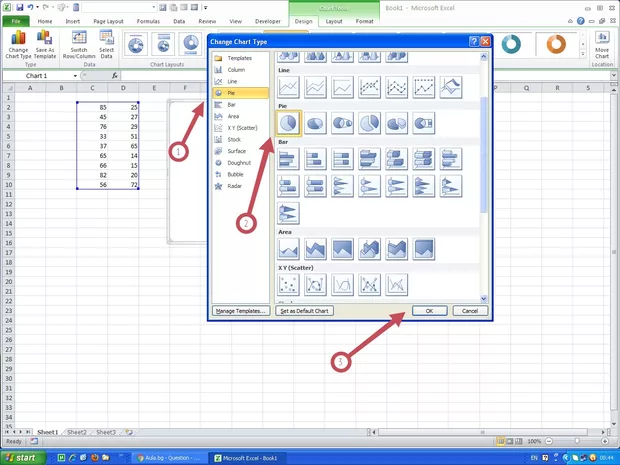The width and height of the screenshot is (620, 465).
Task: Click zoom slider in status bar
Action: pos(577,441)
